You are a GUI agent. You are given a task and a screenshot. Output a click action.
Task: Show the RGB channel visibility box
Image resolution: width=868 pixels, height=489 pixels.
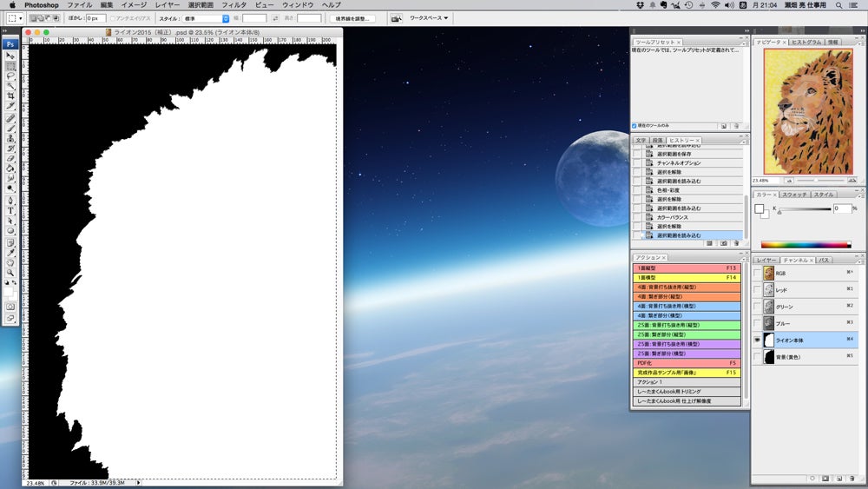(x=757, y=273)
